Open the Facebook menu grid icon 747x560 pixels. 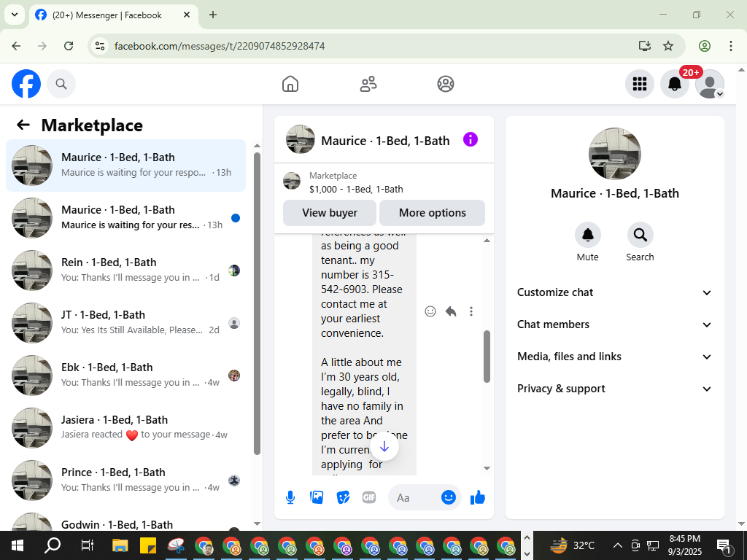[639, 84]
